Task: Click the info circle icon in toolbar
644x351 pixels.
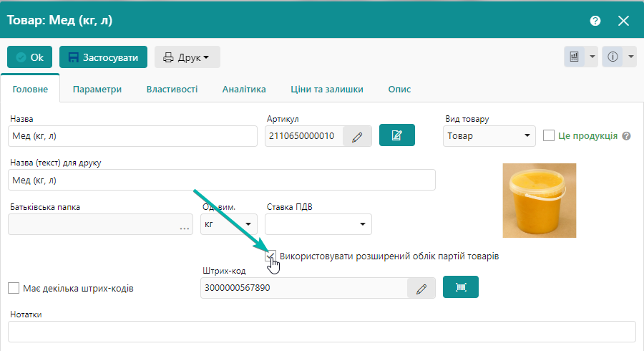Action: pyautogui.click(x=613, y=57)
